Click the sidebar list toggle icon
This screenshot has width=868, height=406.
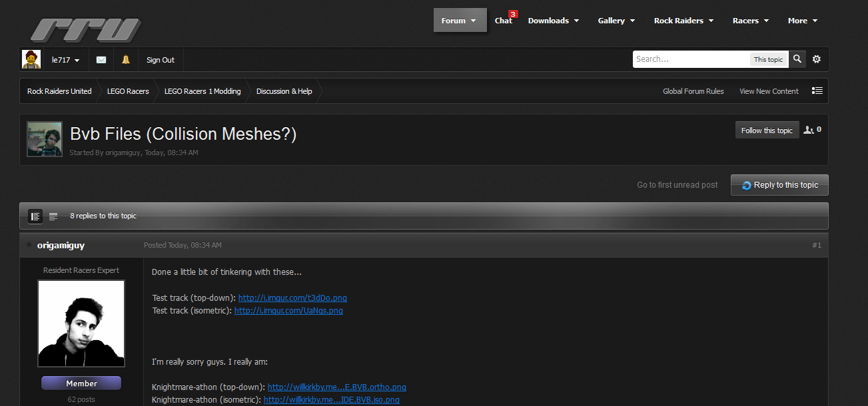coord(817,91)
